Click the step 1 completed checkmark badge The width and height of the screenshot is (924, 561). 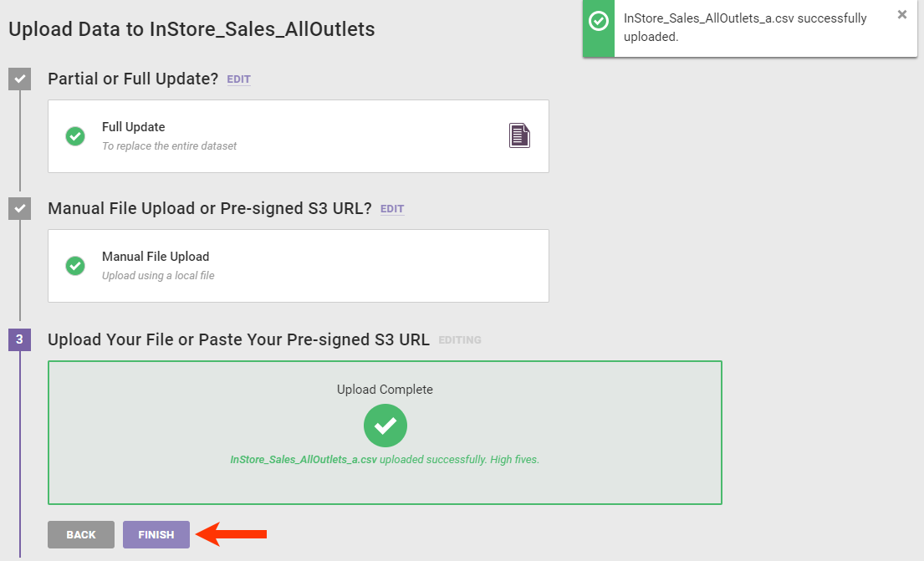pyautogui.click(x=19, y=79)
